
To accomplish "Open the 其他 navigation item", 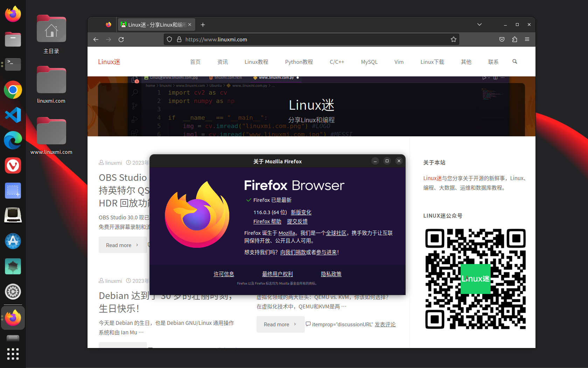I will (466, 62).
